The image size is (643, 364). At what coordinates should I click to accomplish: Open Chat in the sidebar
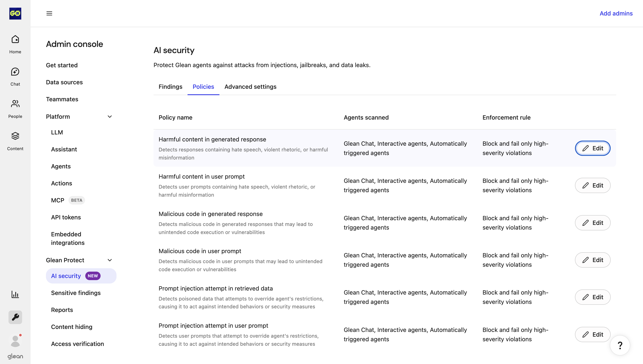coord(15,76)
